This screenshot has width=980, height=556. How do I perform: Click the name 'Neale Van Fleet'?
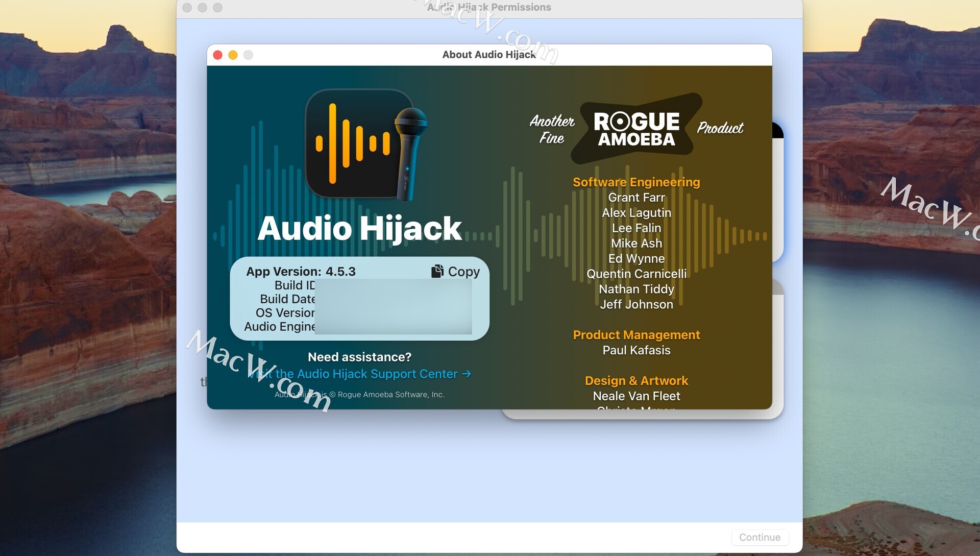pyautogui.click(x=636, y=396)
